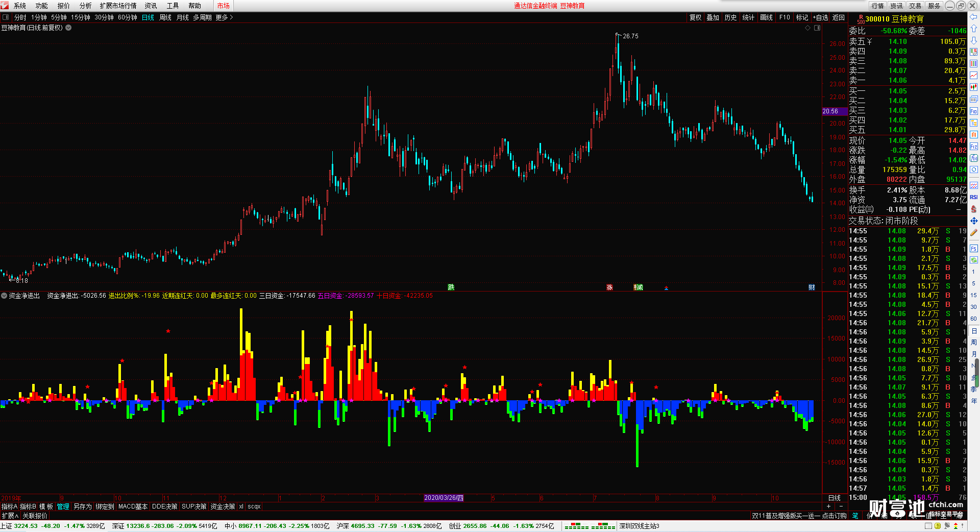Image resolution: width=980 pixels, height=532 pixels.
Task: Click the orange self-select '自' icon
Action: click(x=974, y=135)
